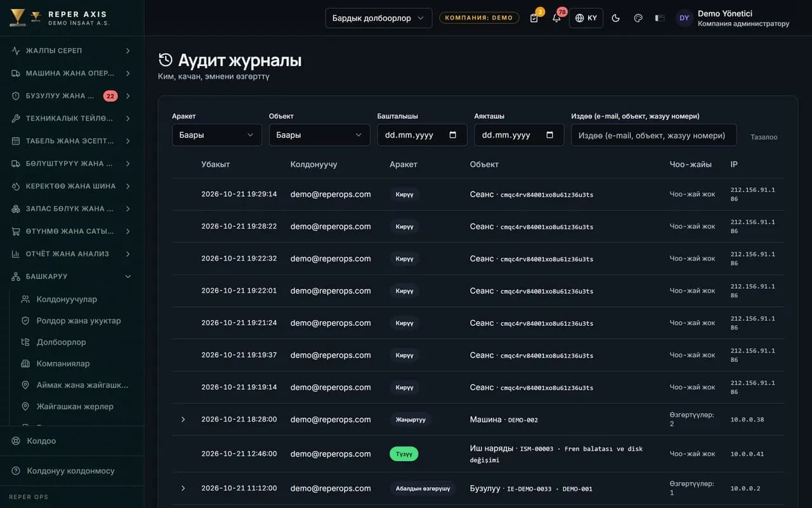
Task: Toggle the sidebar layout icon in header
Action: click(660, 18)
